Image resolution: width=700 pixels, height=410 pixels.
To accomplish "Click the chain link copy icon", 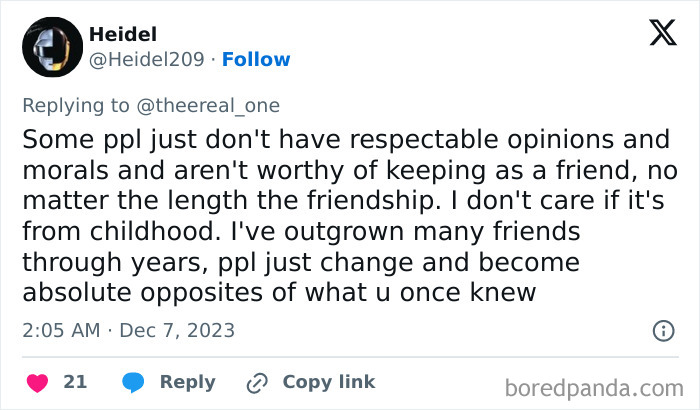I will point(257,383).
